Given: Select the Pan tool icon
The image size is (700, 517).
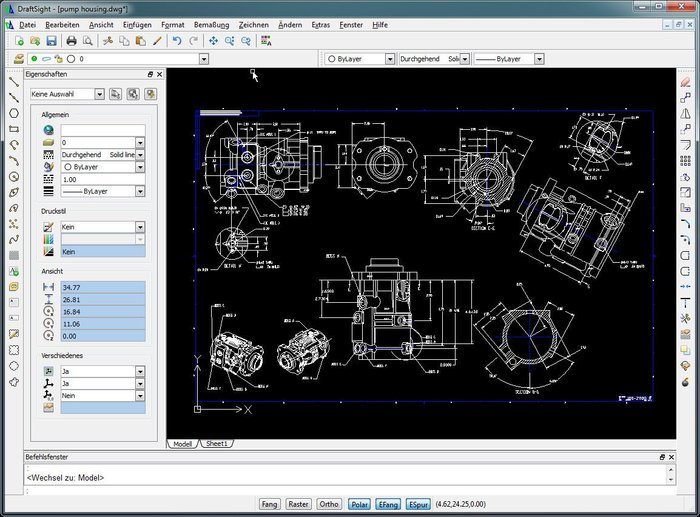Looking at the screenshot, I should tap(213, 41).
